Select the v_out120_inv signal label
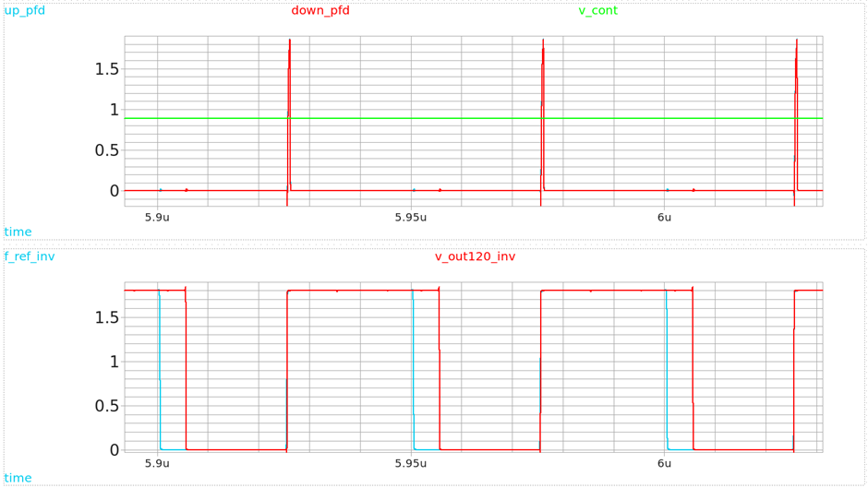The height and width of the screenshot is (488, 868). (475, 256)
